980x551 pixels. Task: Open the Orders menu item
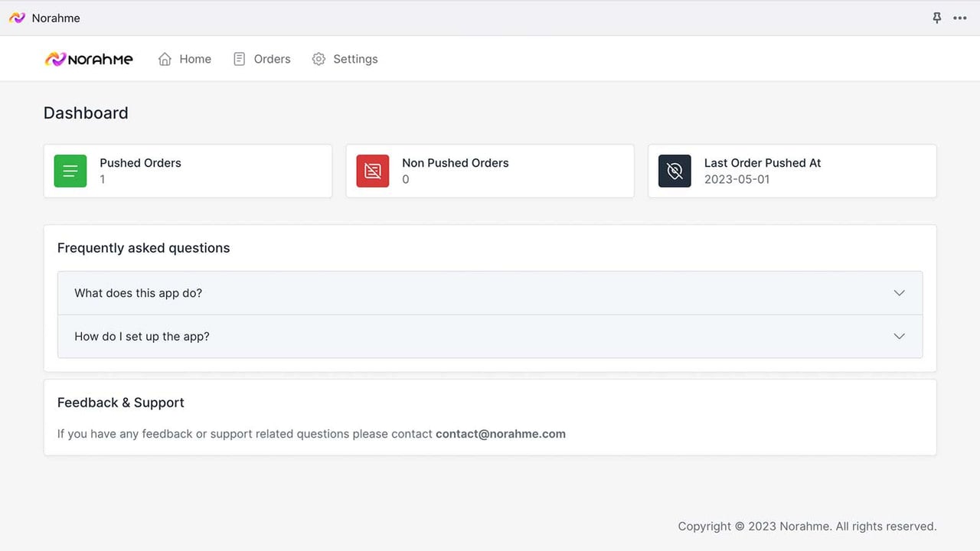click(262, 59)
